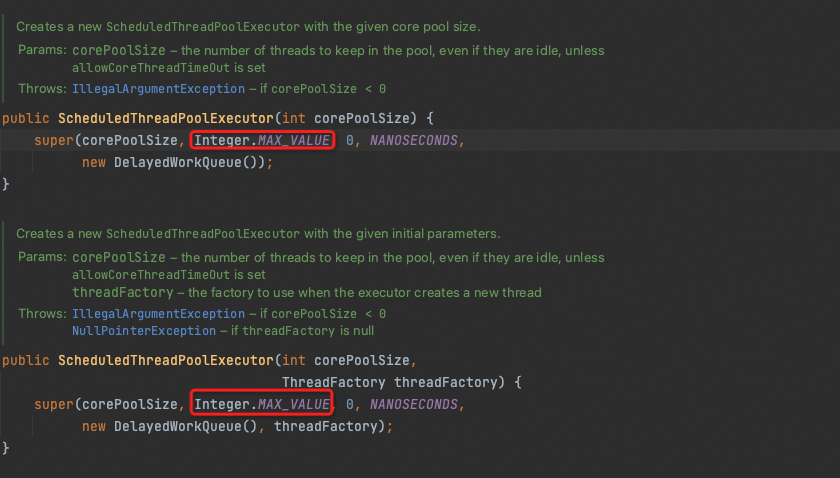
Task: Click 'DelayedWorkQueue' on the line ending '());'
Action: point(178,162)
